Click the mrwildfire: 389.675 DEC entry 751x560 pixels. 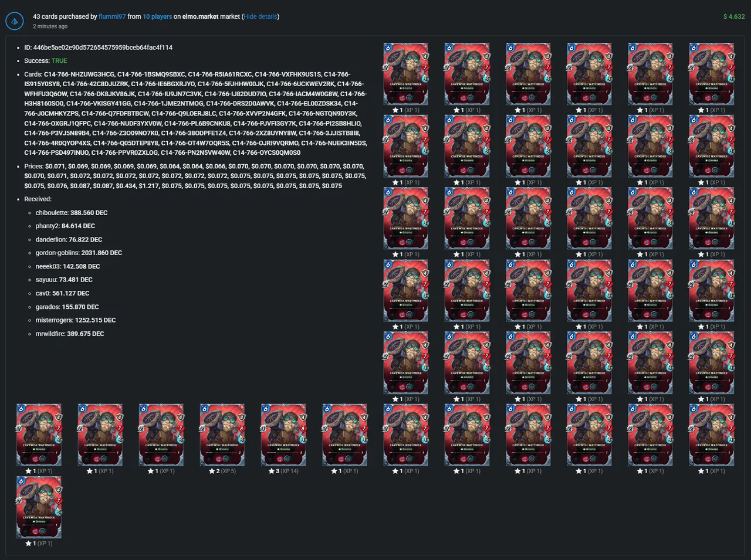click(x=70, y=334)
